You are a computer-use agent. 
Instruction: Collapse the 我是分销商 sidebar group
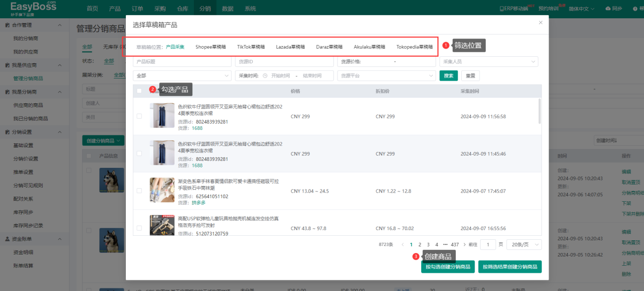60,92
